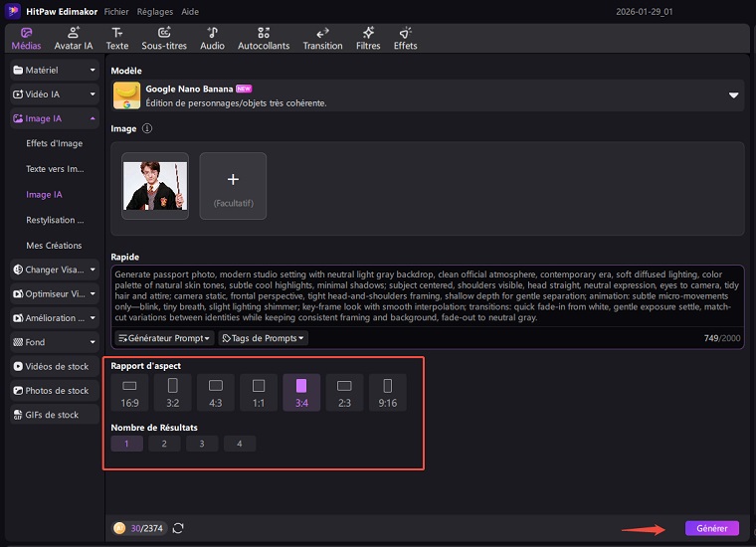Open Photos de stock
The height and width of the screenshot is (547, 756).
(x=55, y=391)
